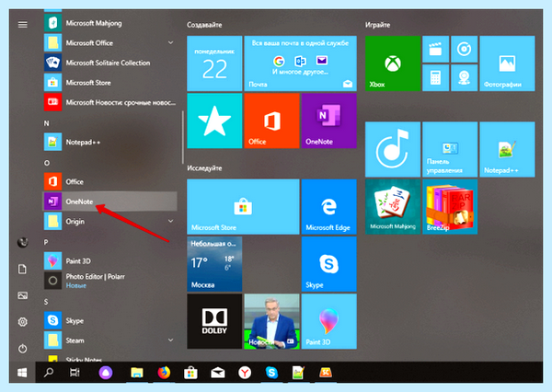Open Skype from the app list
The image size is (552, 392).
pos(109,320)
